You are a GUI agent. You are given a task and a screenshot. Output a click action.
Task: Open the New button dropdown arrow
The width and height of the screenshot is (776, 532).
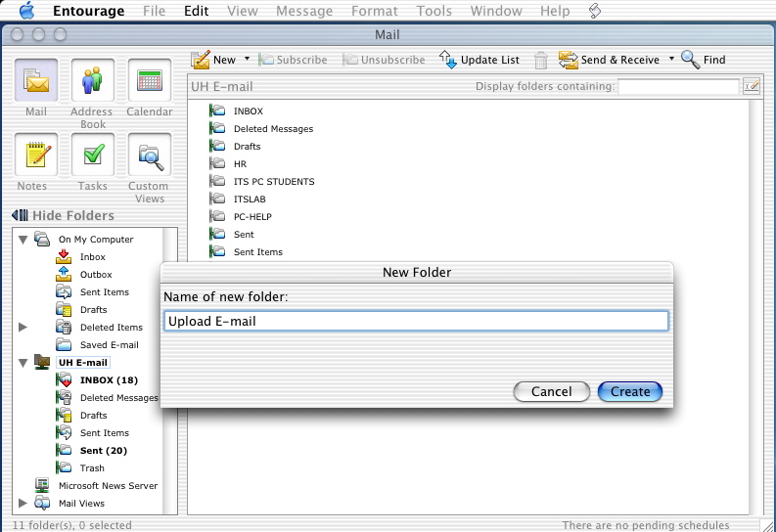[x=247, y=59]
